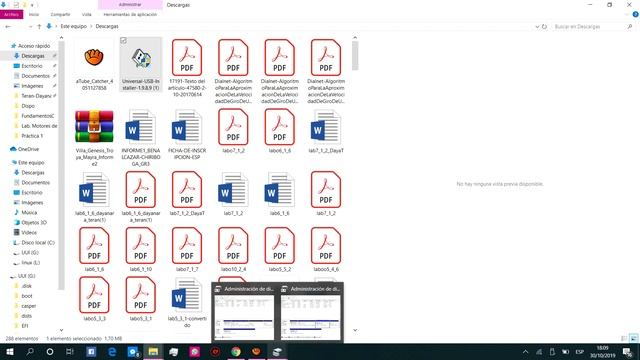Go back to the previous folder
Screen dimensions: 640x360
[8, 26]
